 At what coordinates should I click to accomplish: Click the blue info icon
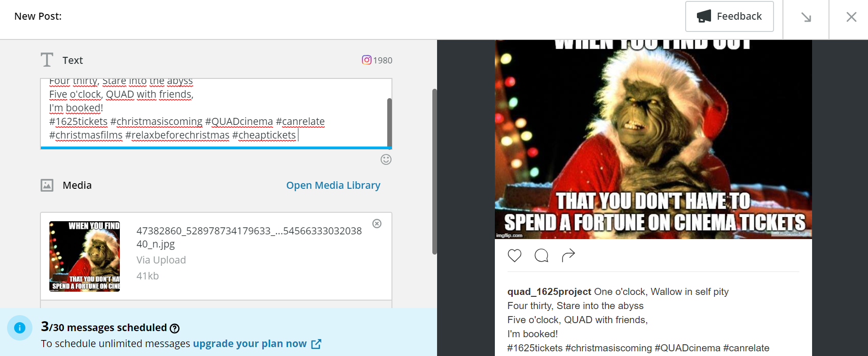tap(20, 328)
